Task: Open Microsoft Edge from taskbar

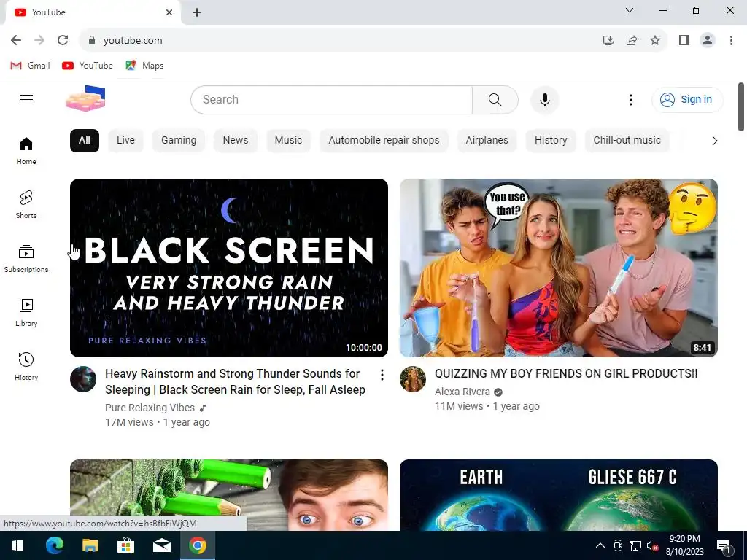Action: (x=54, y=545)
